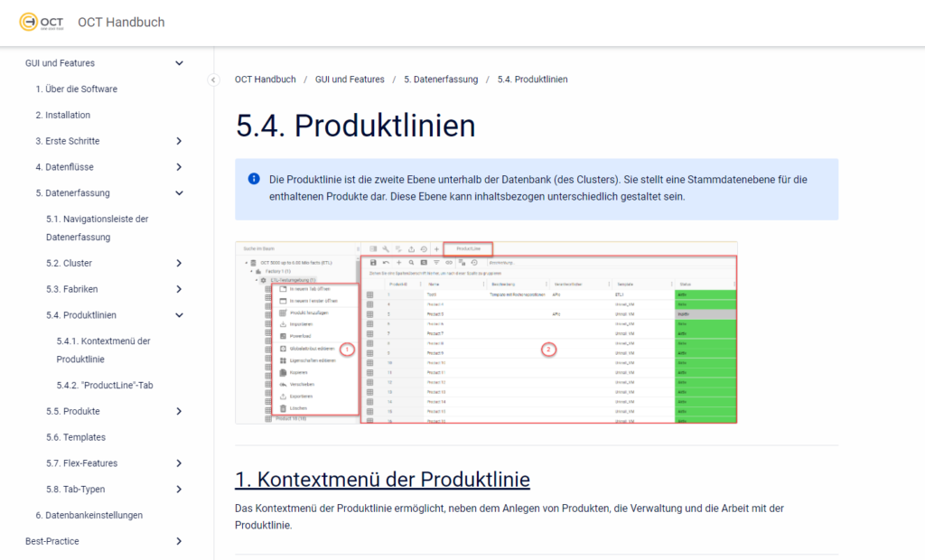Expand the 5.5. Produkte chevron
This screenshot has width=925, height=560.
(x=179, y=412)
